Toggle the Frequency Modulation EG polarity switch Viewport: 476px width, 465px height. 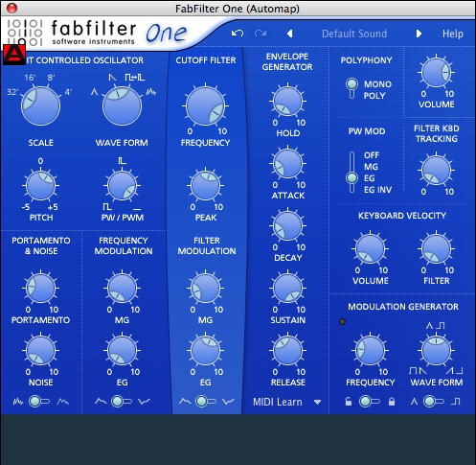point(122,402)
